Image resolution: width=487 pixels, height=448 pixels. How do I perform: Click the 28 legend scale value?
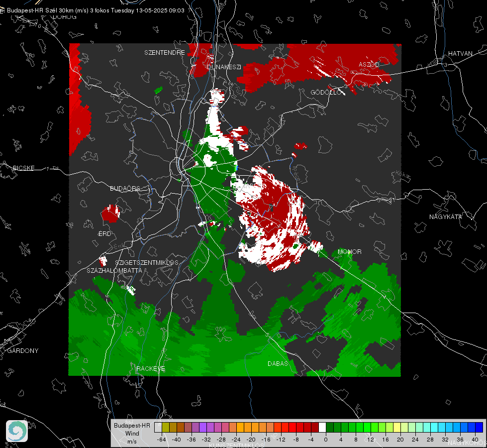pyautogui.click(x=430, y=440)
